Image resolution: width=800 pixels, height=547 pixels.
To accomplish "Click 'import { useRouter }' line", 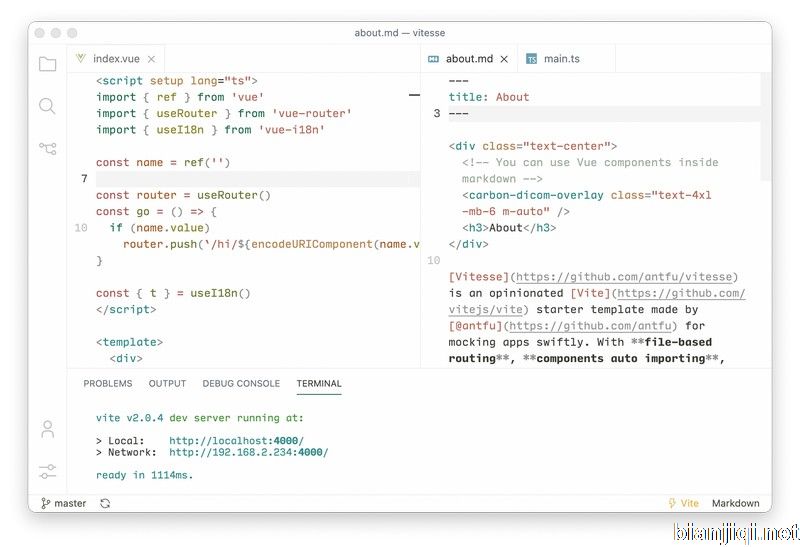I will pos(223,113).
